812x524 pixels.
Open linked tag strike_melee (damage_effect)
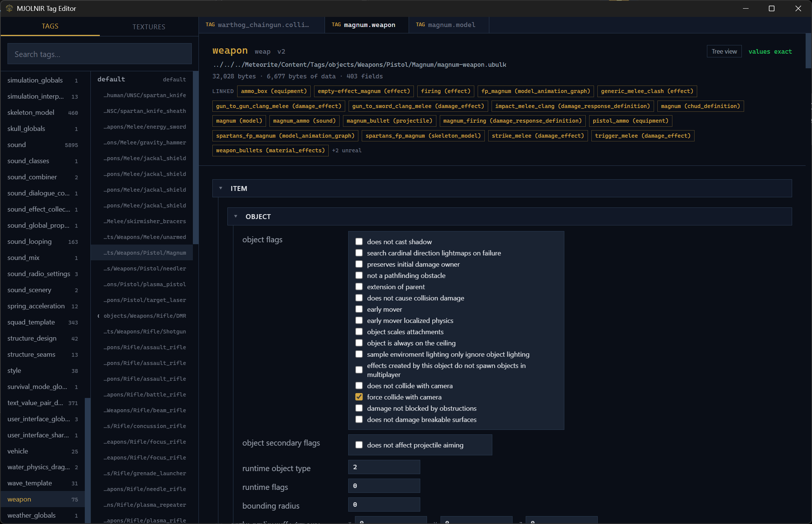pyautogui.click(x=538, y=136)
